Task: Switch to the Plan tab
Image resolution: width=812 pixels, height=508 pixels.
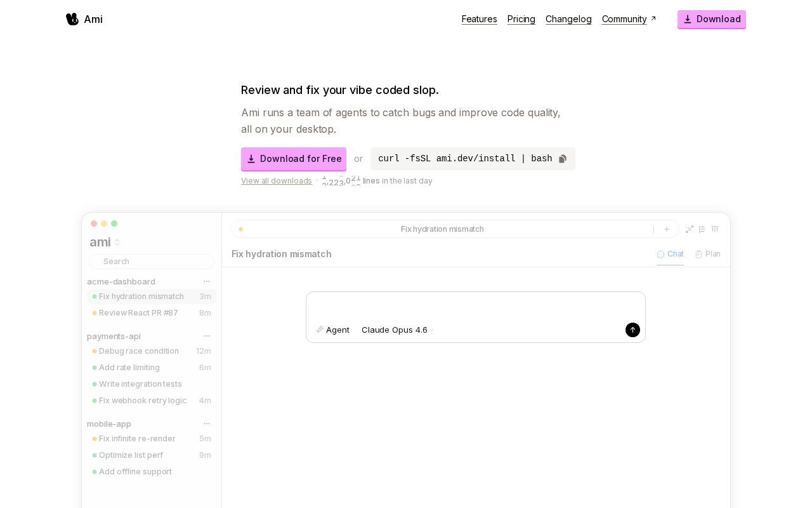Action: 708,254
